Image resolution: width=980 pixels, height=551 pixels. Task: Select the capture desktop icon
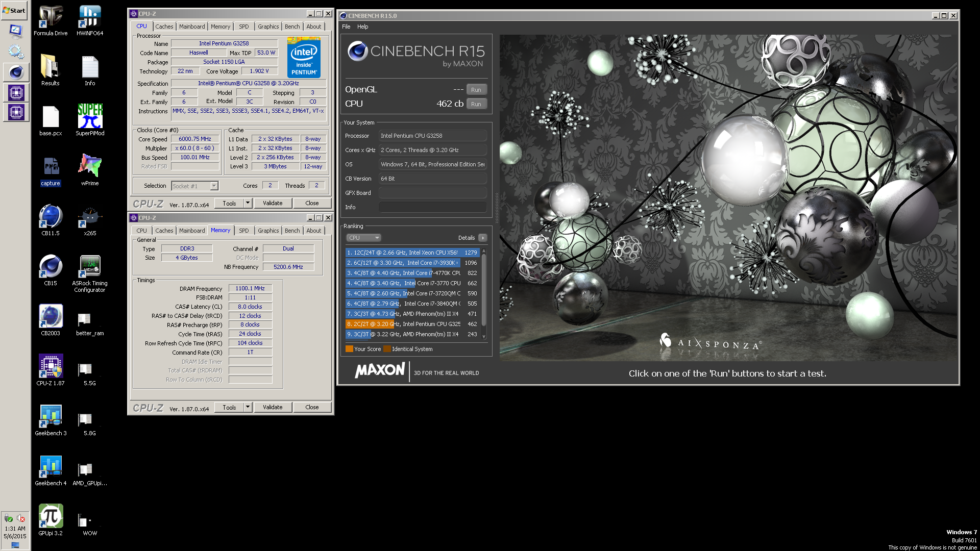[x=51, y=170]
